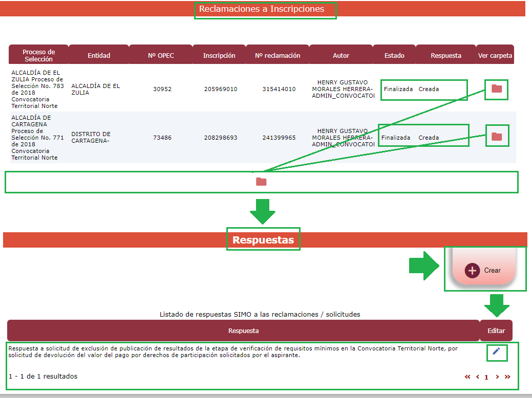The width and height of the screenshot is (532, 398).
Task: Go to the previous results page
Action: 477,377
